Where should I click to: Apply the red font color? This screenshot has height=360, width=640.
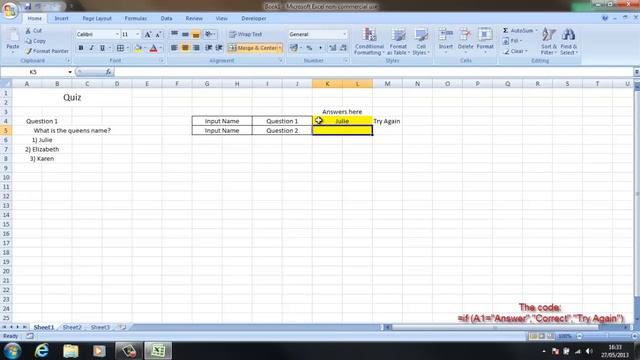pyautogui.click(x=153, y=48)
